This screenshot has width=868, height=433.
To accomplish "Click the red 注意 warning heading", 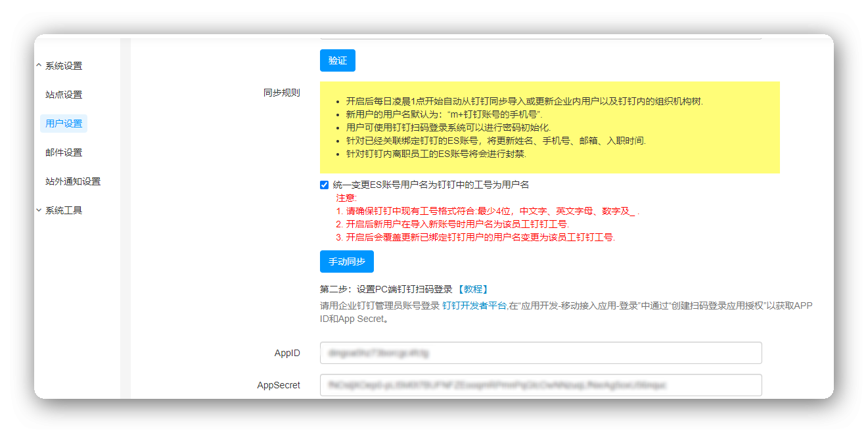I will [x=346, y=198].
